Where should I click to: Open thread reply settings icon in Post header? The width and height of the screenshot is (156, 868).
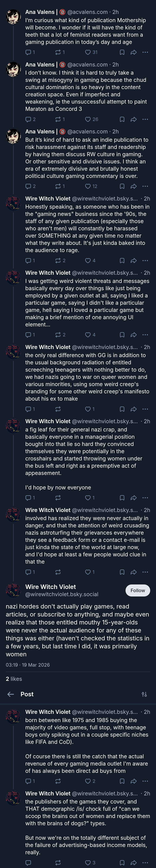(x=144, y=694)
